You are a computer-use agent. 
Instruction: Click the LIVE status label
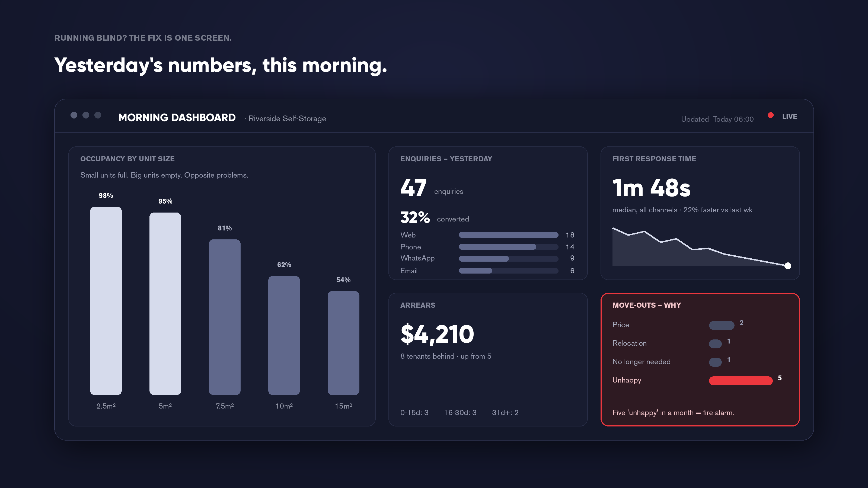click(x=790, y=117)
